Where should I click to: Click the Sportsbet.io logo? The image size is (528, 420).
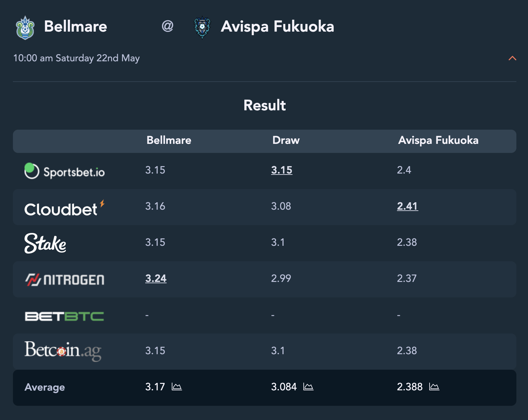click(65, 171)
